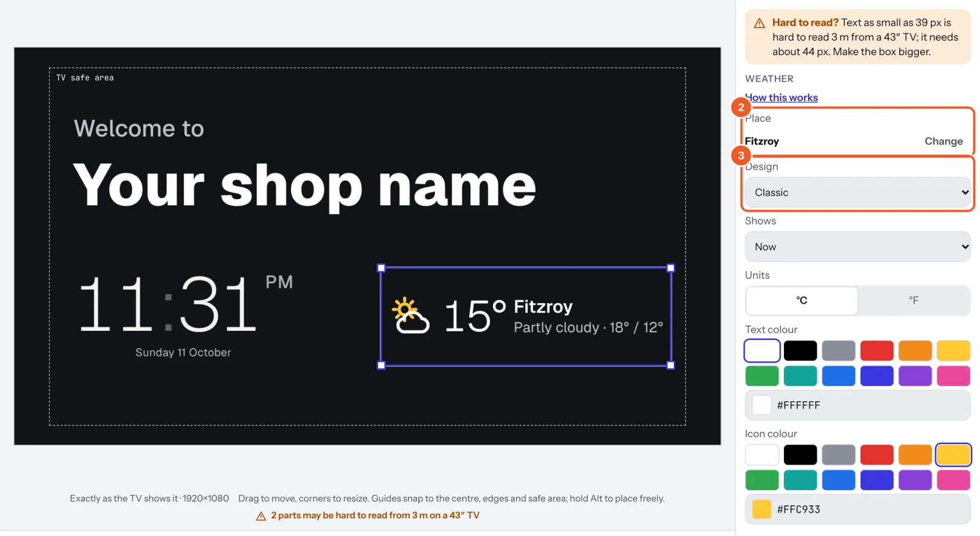This screenshot has height=536, width=980.
Task: Select the grey Text colour swatch
Action: (x=839, y=351)
